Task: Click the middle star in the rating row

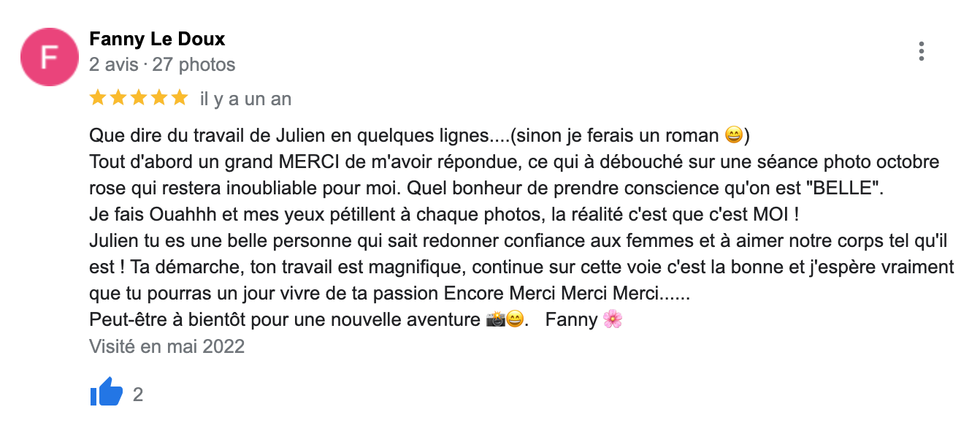Action: (x=139, y=97)
